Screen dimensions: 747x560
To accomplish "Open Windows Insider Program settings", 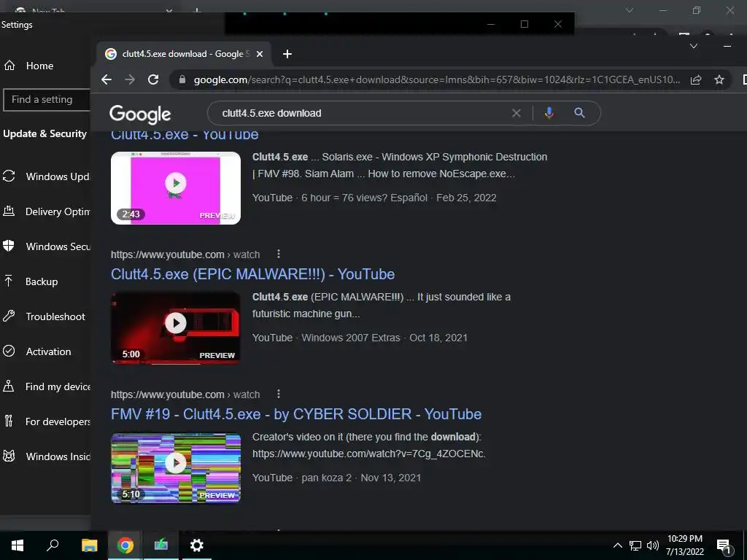I will 45,456.
